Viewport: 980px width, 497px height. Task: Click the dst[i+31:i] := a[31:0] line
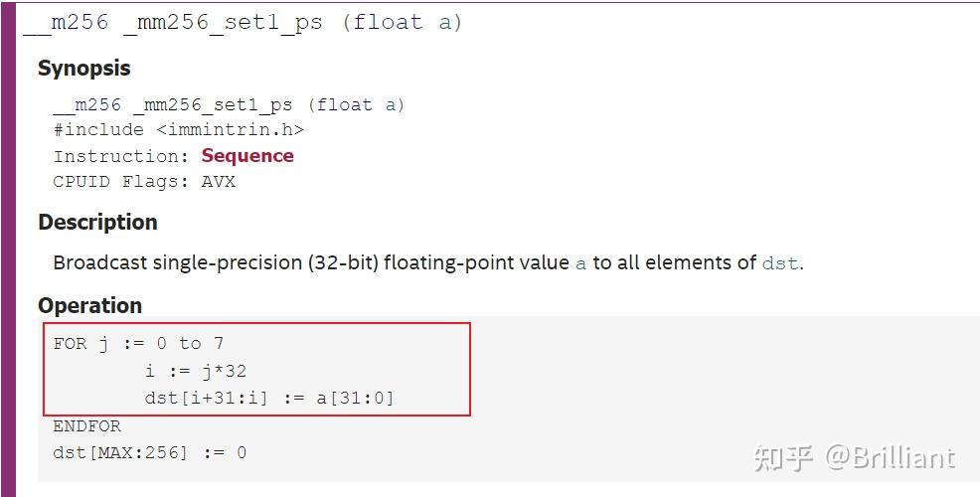[269, 398]
